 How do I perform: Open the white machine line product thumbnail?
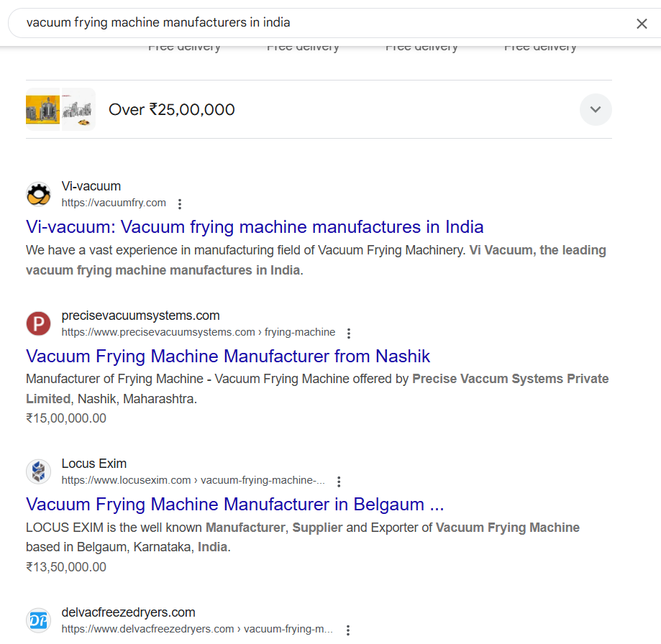pos(78,109)
